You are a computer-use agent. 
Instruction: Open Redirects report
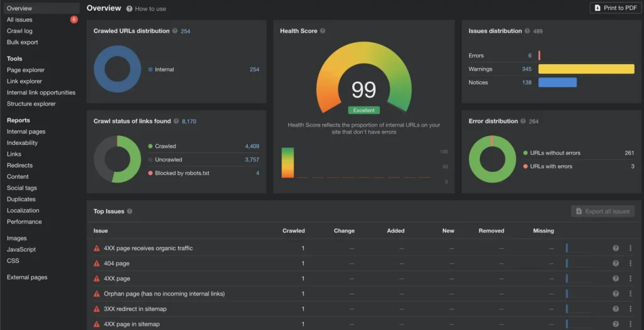click(19, 166)
